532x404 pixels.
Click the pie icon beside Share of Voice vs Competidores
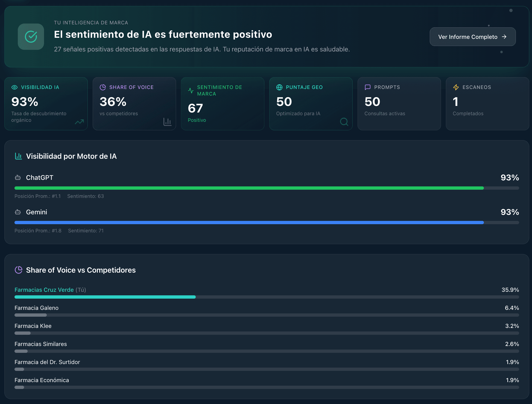(18, 270)
